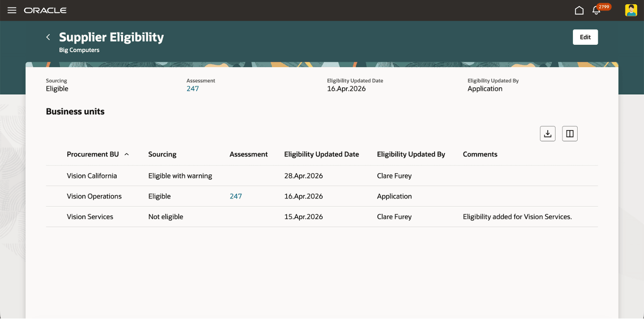Click the Business units heading
The height and width of the screenshot is (319, 644).
75,112
